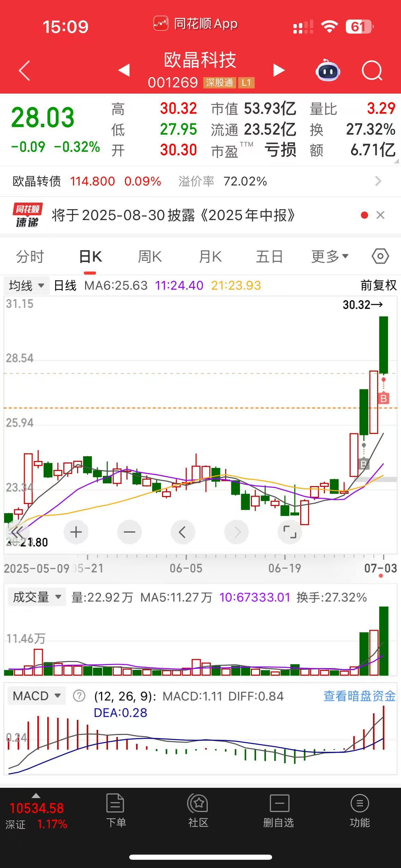Tap the 07-03 date label
The width and height of the screenshot is (401, 868).
click(x=380, y=568)
